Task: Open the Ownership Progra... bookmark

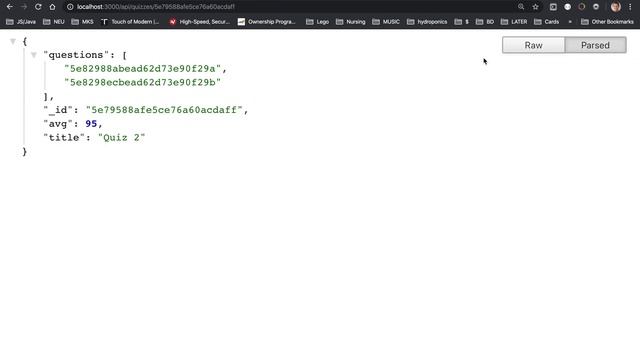Action: [267, 22]
